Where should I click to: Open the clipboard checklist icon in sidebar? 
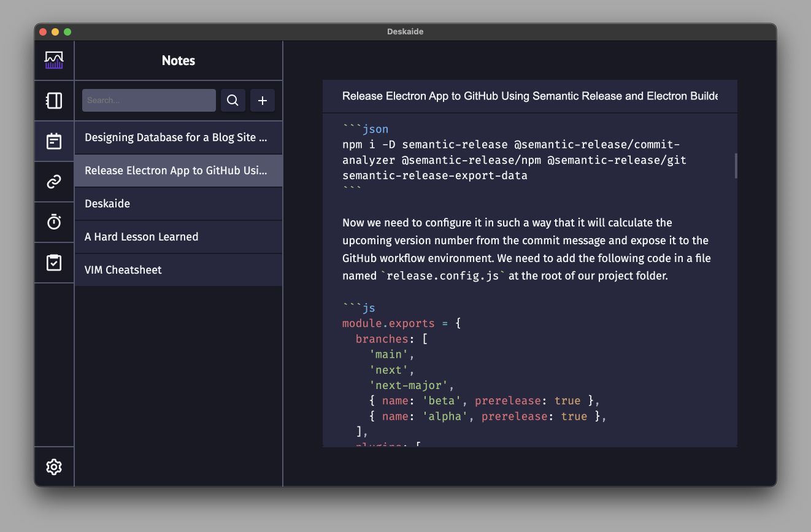pos(54,263)
